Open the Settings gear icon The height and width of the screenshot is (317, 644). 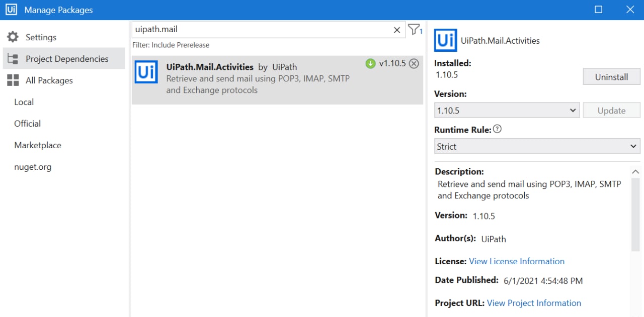coord(13,37)
